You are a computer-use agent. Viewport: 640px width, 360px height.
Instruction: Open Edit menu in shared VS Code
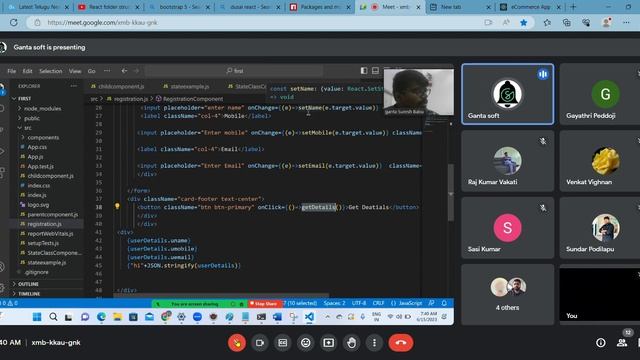tap(27, 71)
